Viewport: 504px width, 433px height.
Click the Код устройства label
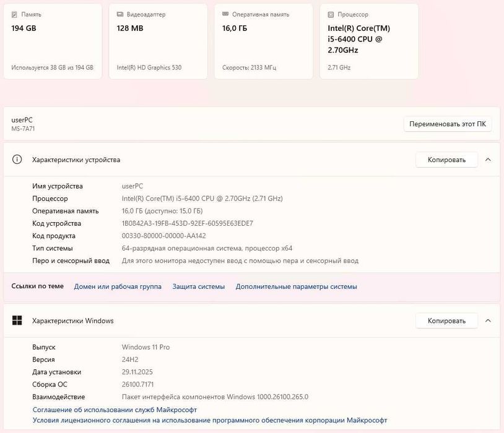click(x=56, y=223)
